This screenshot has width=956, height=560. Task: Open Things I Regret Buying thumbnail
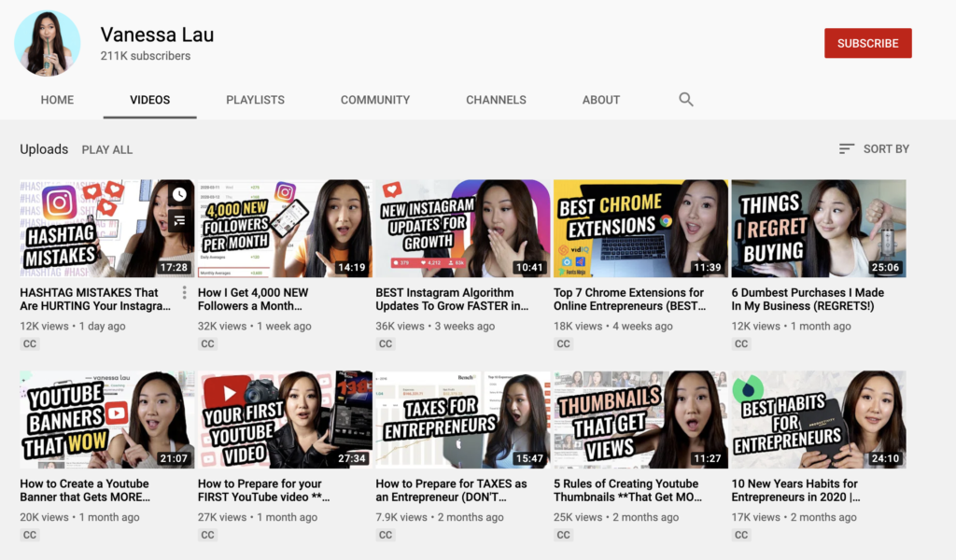coord(819,229)
